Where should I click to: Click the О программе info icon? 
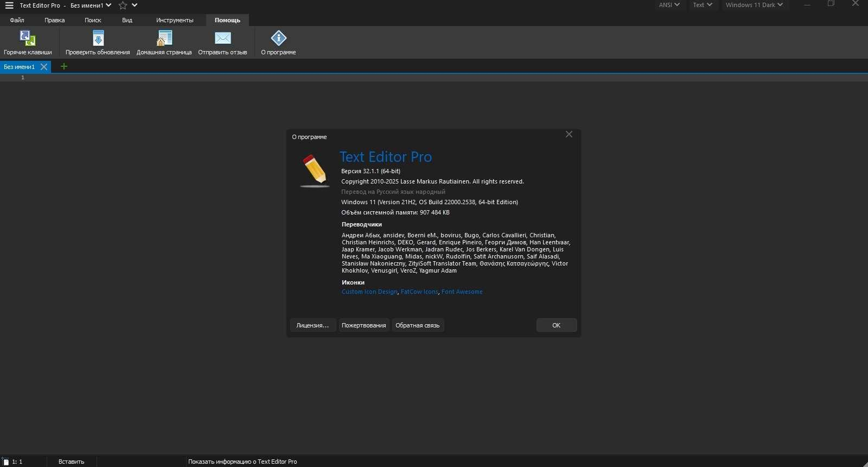(x=278, y=38)
